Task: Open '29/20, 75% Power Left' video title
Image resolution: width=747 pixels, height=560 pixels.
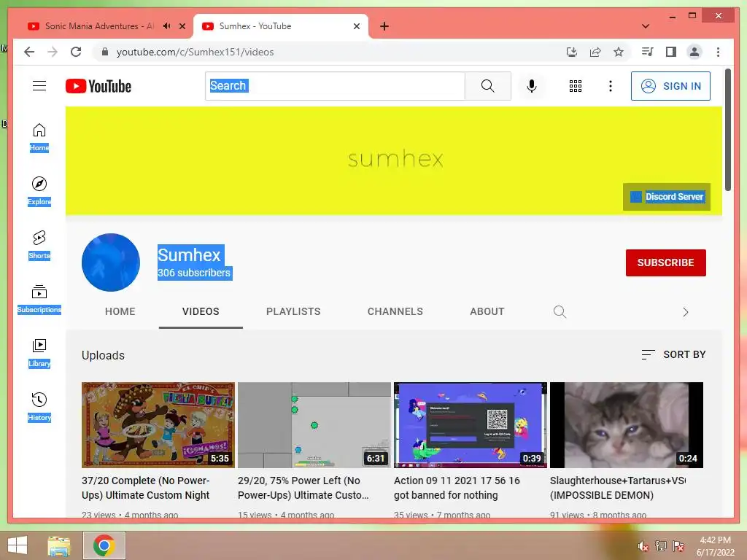Action: (303, 488)
